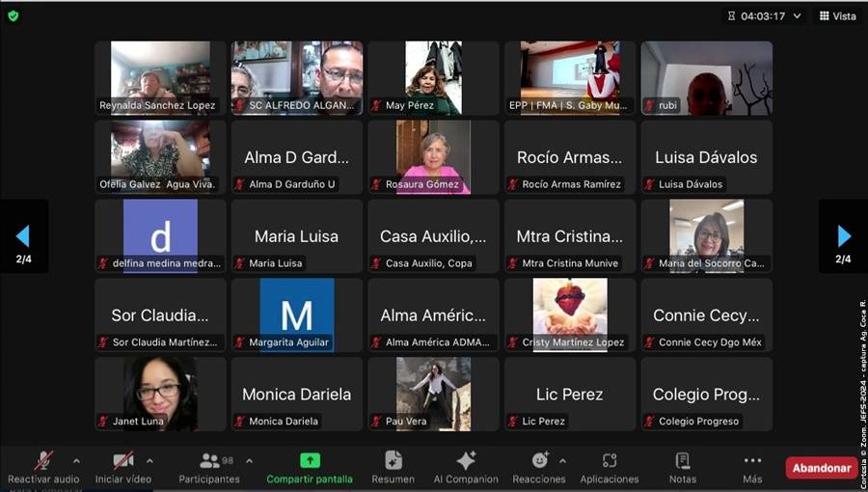The image size is (868, 492).
Task: Click muted mic icon beside Lic Perez label
Action: pyautogui.click(x=513, y=422)
